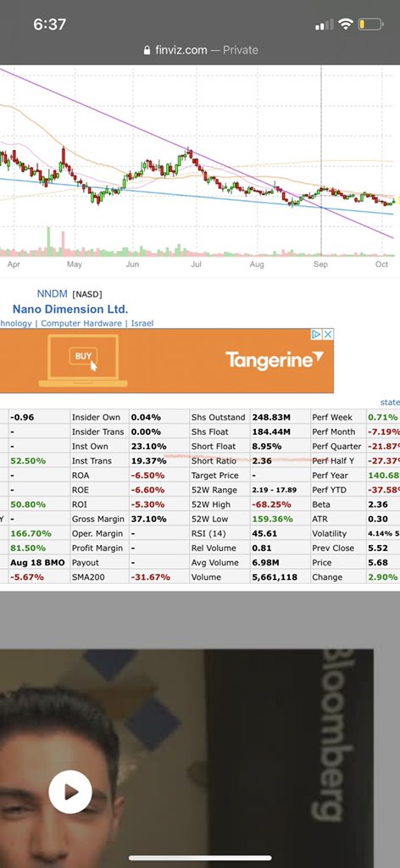400x868 pixels.
Task: Click the Perf Half Y label
Action: point(334,460)
